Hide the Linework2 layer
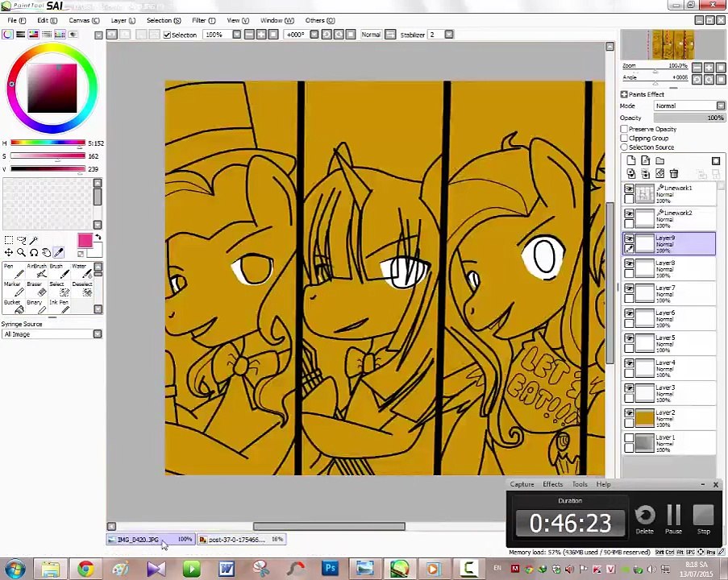 (x=629, y=213)
